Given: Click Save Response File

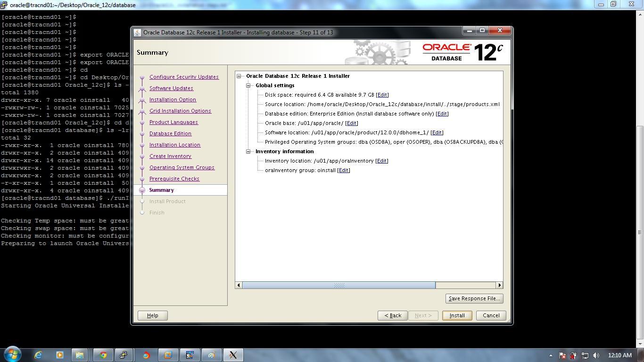Looking at the screenshot, I should click(474, 298).
